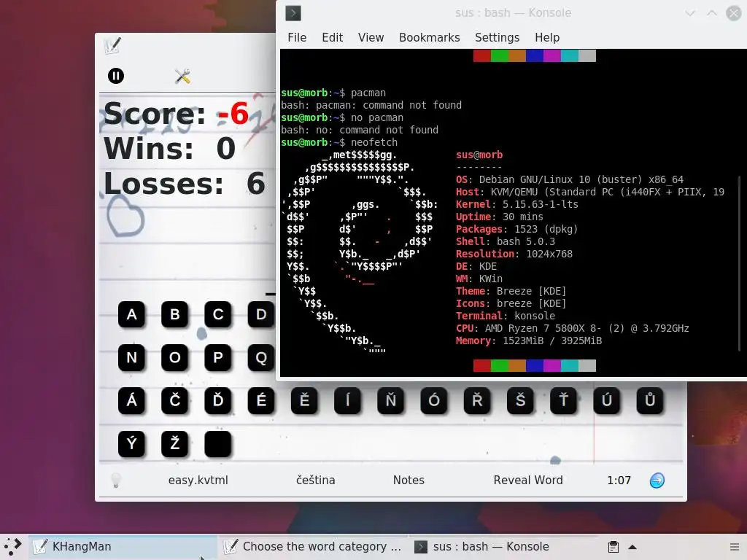Guess the letter Ď
The width and height of the screenshot is (747, 560).
[x=217, y=400]
